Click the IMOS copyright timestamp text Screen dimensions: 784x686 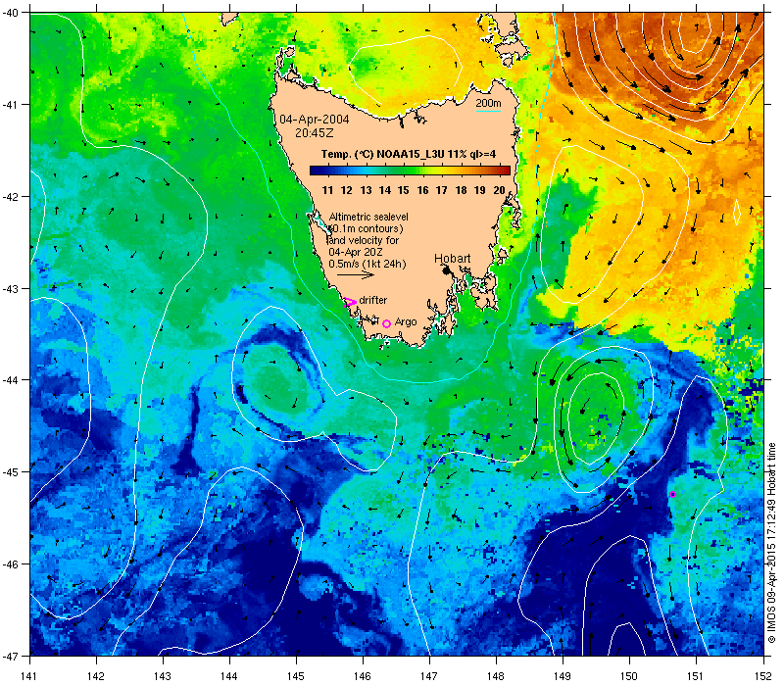pos(771,544)
